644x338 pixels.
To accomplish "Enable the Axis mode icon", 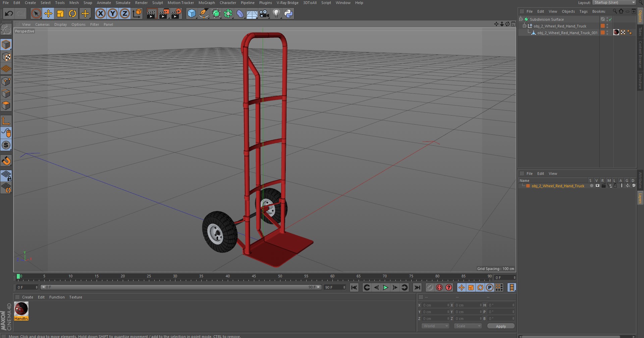I will coord(6,121).
